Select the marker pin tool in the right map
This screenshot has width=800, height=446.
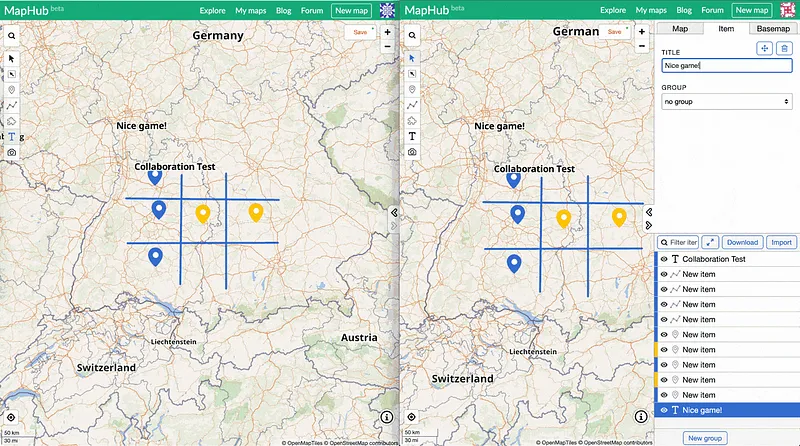[412, 89]
